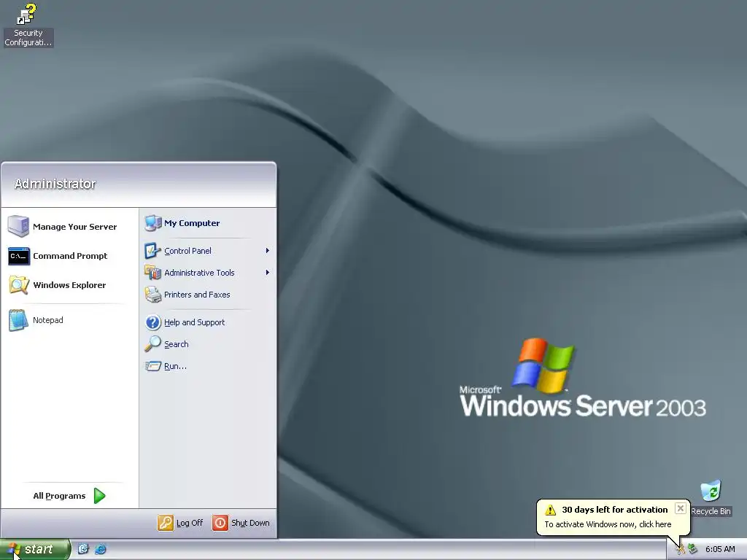
Task: Click the Administrative Tools icon
Action: (x=153, y=273)
